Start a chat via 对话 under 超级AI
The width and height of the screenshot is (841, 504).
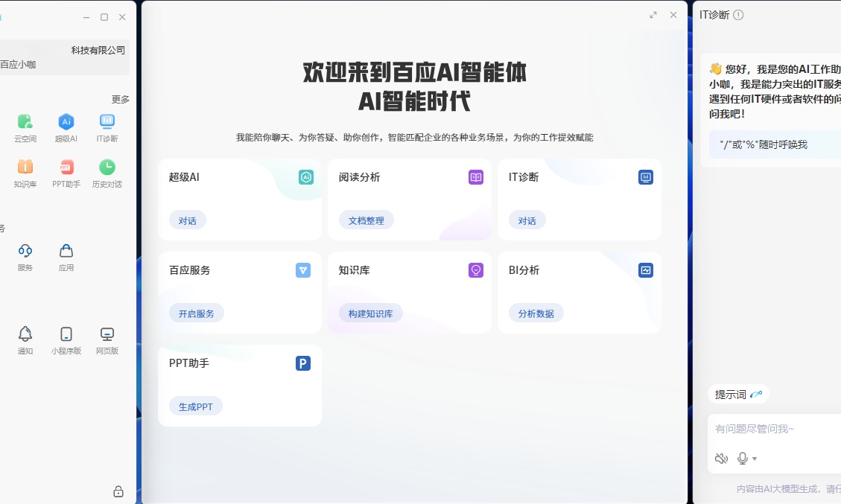(188, 220)
